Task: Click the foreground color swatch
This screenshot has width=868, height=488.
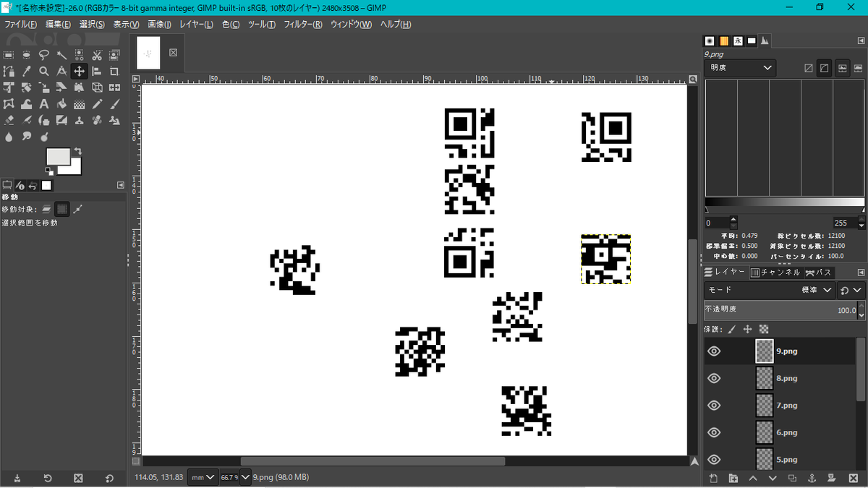Action: pyautogui.click(x=59, y=156)
